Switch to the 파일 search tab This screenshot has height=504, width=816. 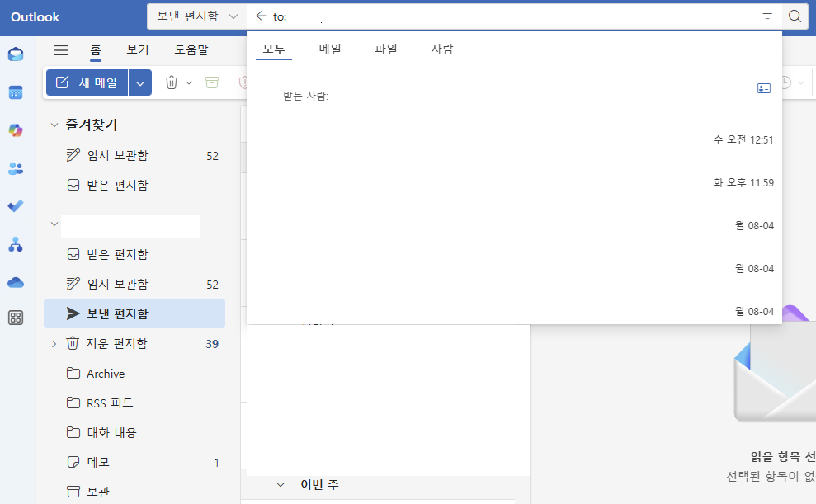tap(385, 49)
